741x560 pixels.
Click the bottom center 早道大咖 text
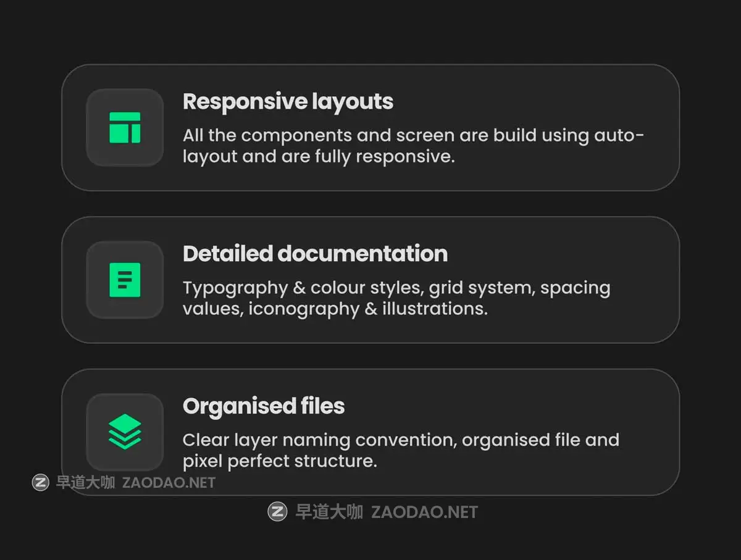point(329,512)
